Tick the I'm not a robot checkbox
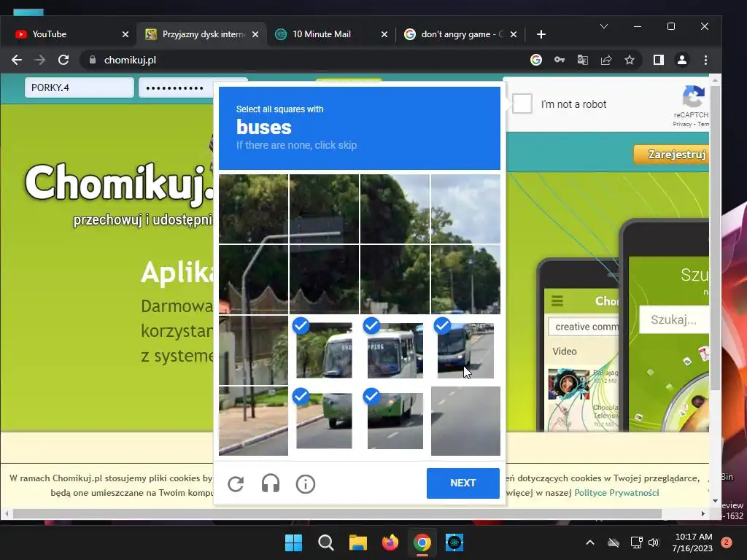This screenshot has width=747, height=560. (x=522, y=104)
